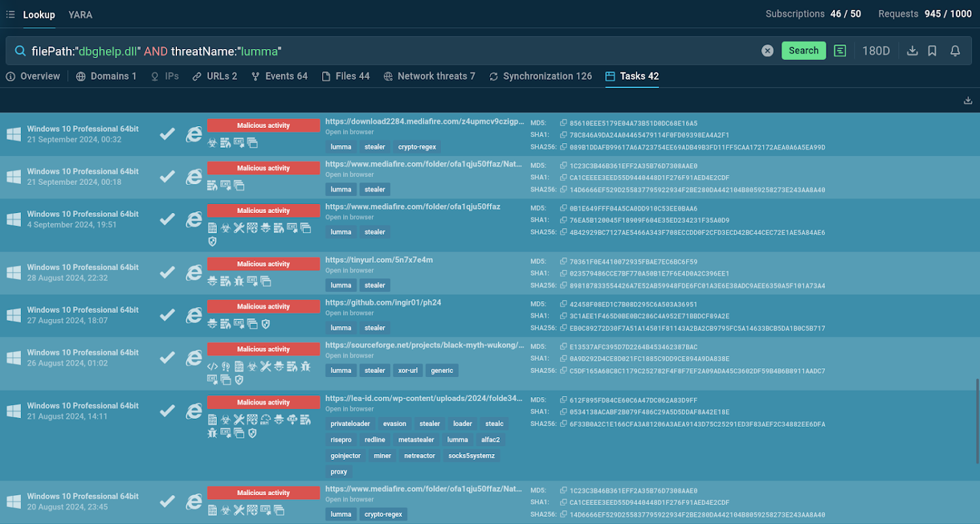Open the mediafire.com/folder/ofa1qju50ffaz link from 4 September

(413, 206)
